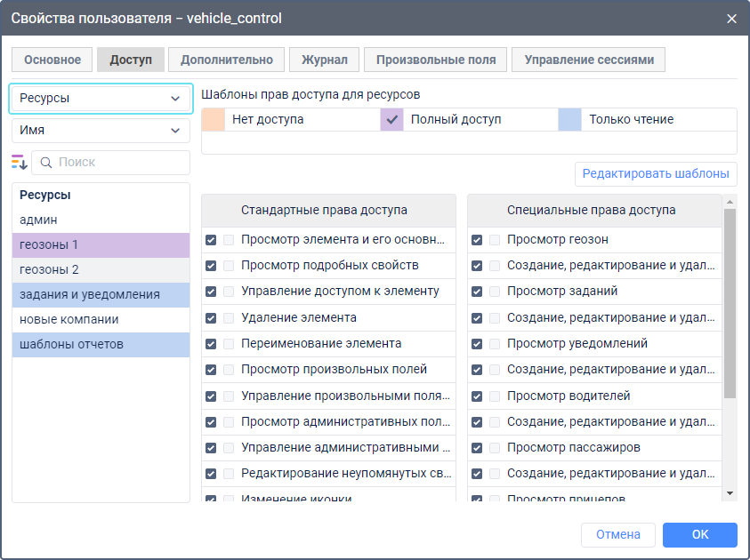This screenshot has height=560, width=750.
Task: Uncheck 'Просмотр геозон' special right
Action: coord(477,240)
